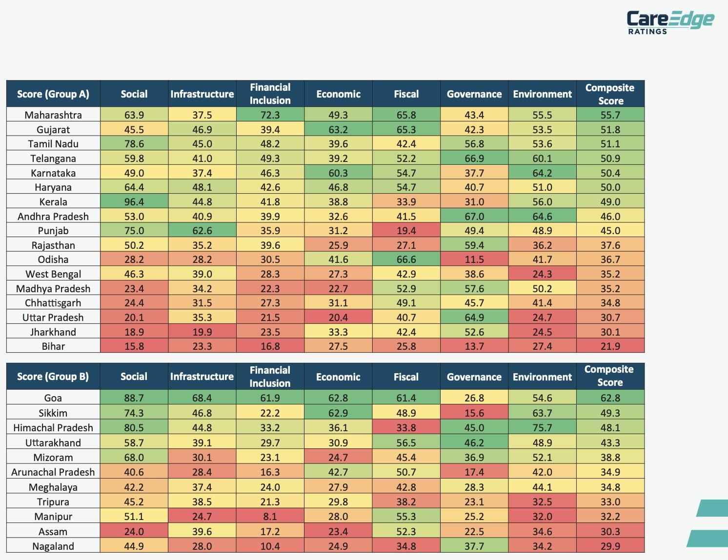728x560 pixels.
Task: Click the CareEdge Ratings logo
Action: pos(669,22)
